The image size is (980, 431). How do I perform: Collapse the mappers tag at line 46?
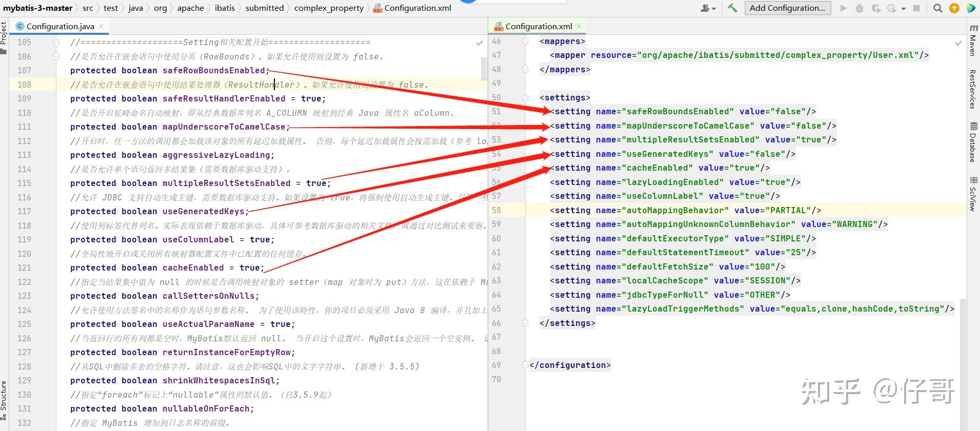pyautogui.click(x=526, y=41)
